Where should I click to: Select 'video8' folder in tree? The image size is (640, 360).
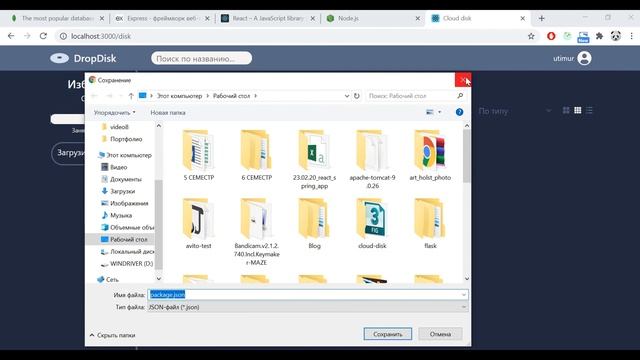[x=119, y=127]
